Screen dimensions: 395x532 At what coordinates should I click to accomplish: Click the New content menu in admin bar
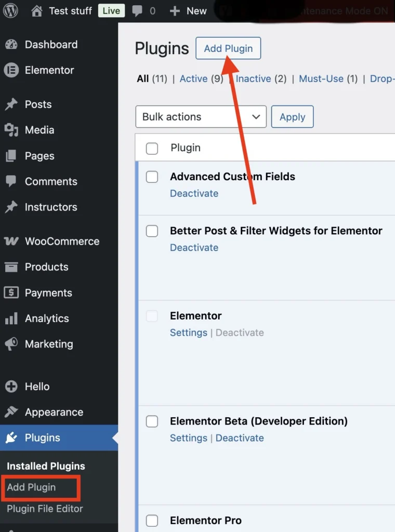coord(188,11)
